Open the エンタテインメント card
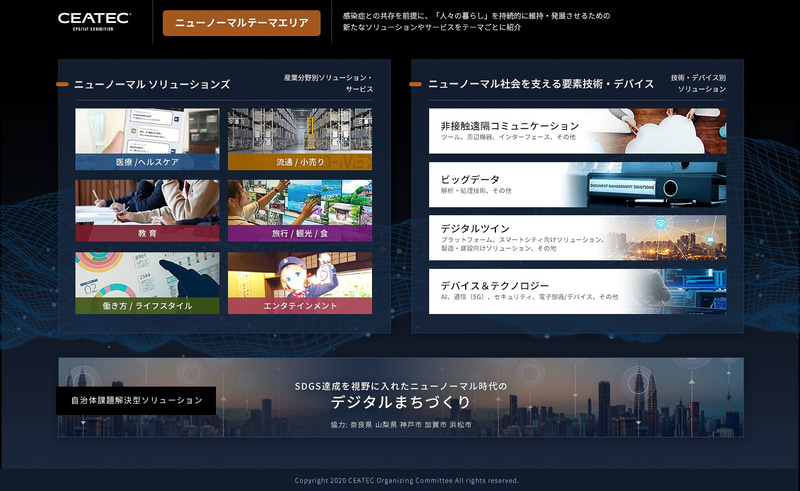 click(300, 283)
